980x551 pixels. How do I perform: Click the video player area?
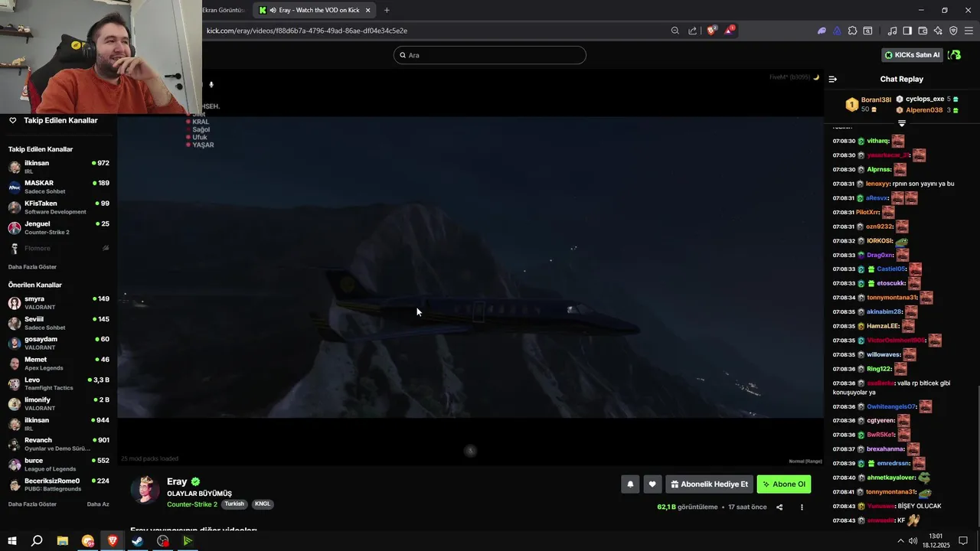coord(470,266)
